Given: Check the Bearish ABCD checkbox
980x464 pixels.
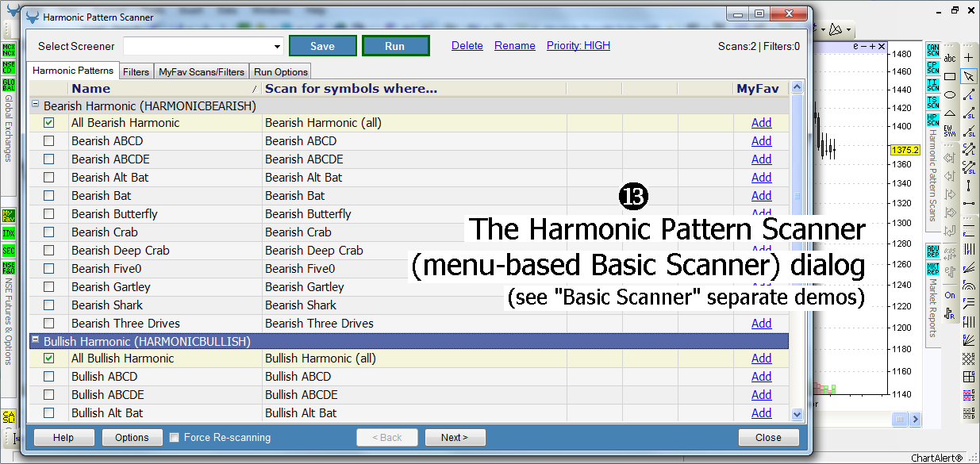Looking at the screenshot, I should point(49,141).
